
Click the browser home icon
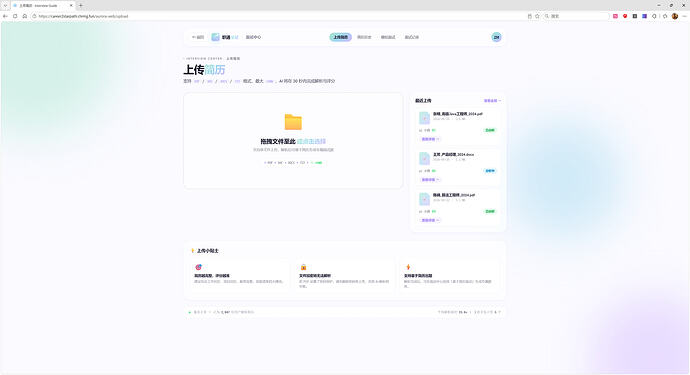click(25, 16)
